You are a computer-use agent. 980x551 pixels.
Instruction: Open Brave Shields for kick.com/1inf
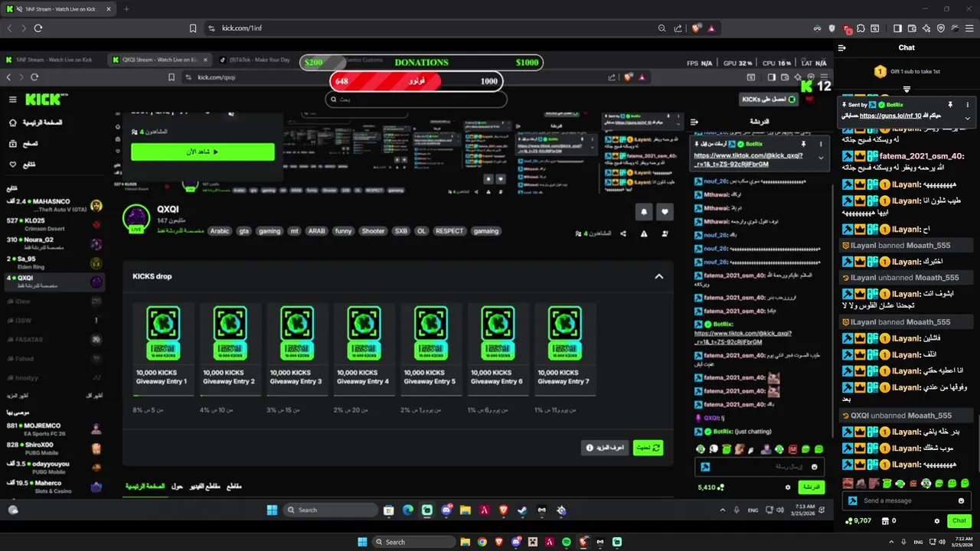tap(697, 28)
